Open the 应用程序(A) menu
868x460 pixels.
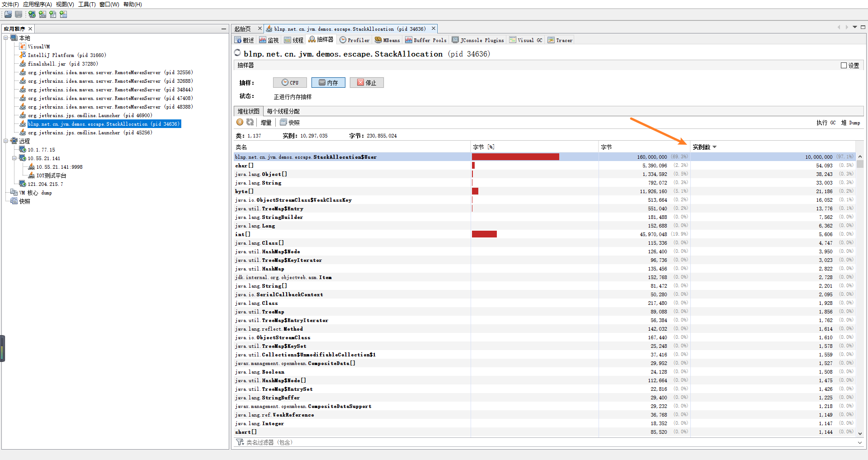(38, 5)
